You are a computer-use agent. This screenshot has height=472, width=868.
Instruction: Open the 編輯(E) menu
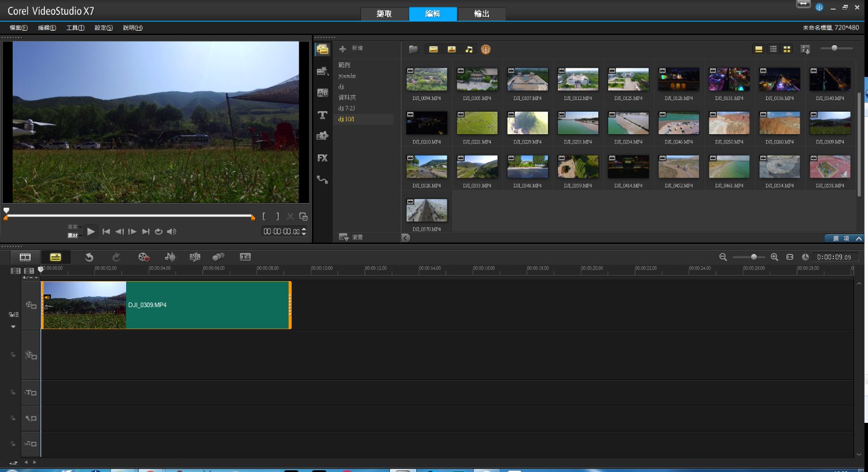coord(47,28)
